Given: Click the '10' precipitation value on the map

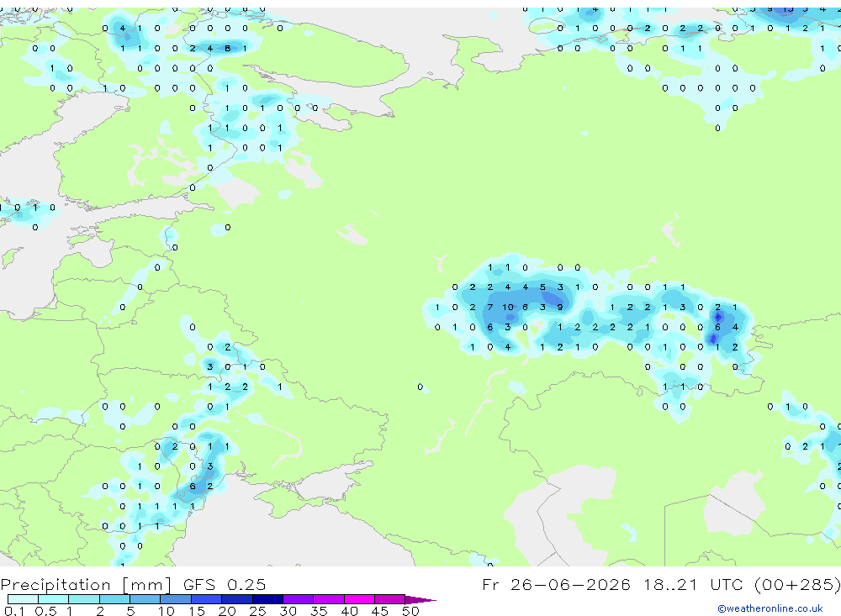Looking at the screenshot, I should click(x=507, y=308).
